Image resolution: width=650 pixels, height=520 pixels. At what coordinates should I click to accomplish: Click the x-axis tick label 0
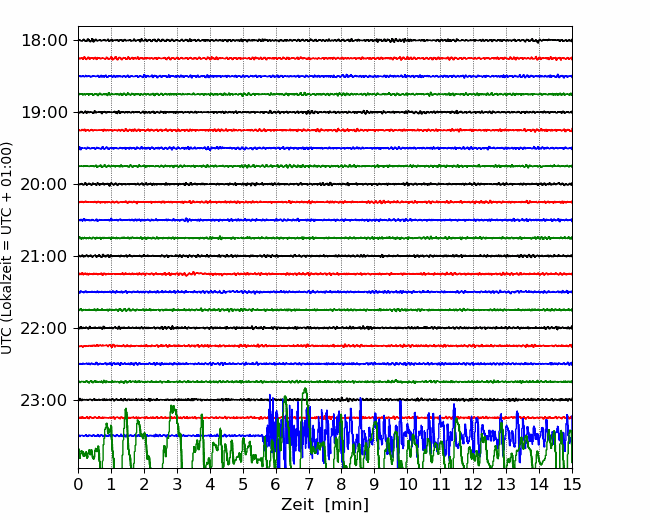tap(78, 484)
